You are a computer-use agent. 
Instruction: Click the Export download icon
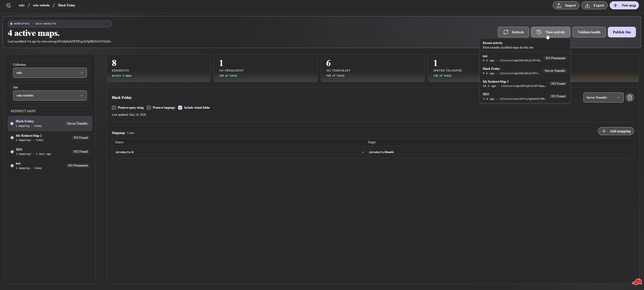[587, 5]
